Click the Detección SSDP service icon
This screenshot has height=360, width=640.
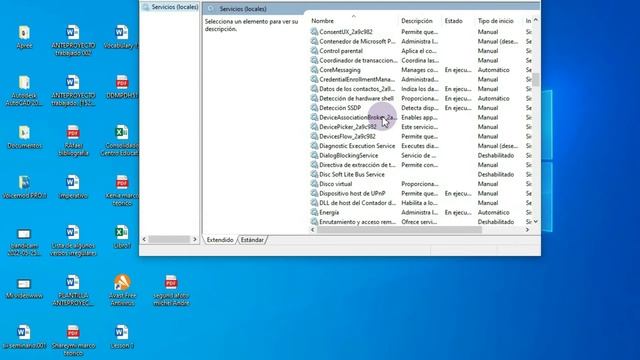click(314, 108)
